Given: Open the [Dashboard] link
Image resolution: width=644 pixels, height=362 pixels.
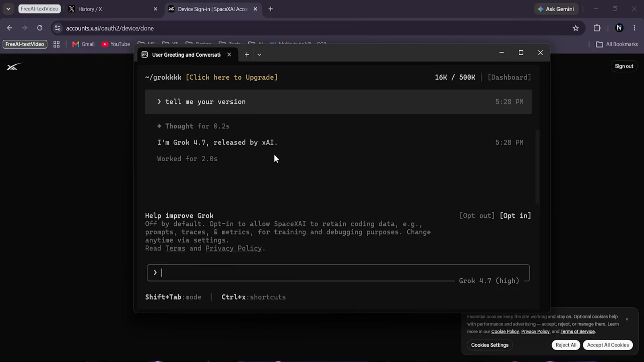Looking at the screenshot, I should 509,77.
